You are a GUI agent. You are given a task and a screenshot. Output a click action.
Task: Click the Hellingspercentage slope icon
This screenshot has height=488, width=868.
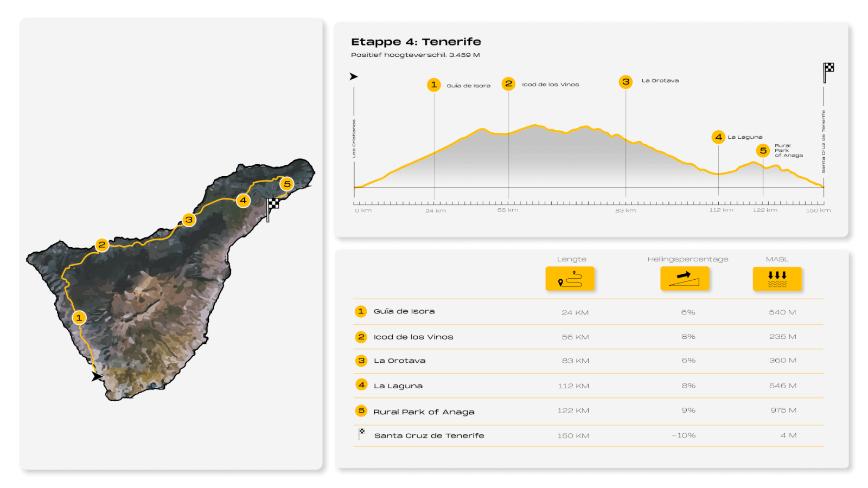(685, 279)
